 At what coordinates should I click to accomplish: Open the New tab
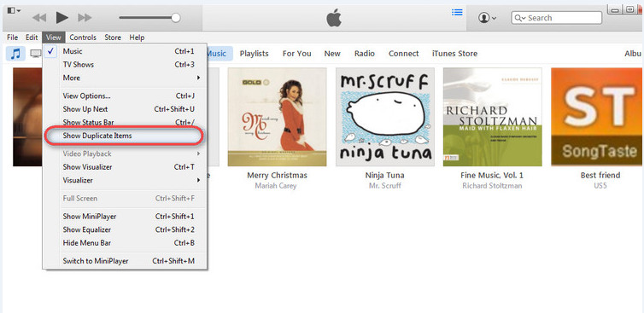[x=332, y=54]
